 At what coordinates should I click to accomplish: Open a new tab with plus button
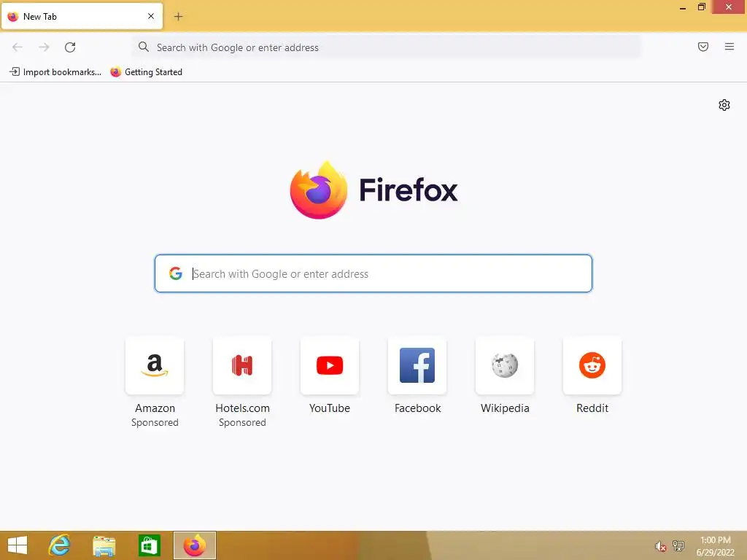[x=178, y=17]
